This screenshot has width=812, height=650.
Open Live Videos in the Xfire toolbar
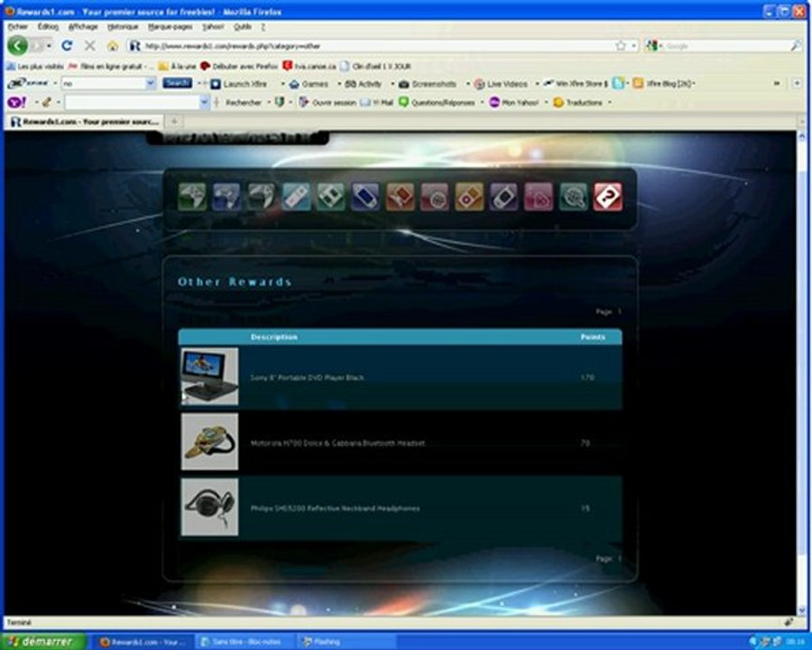[501, 83]
